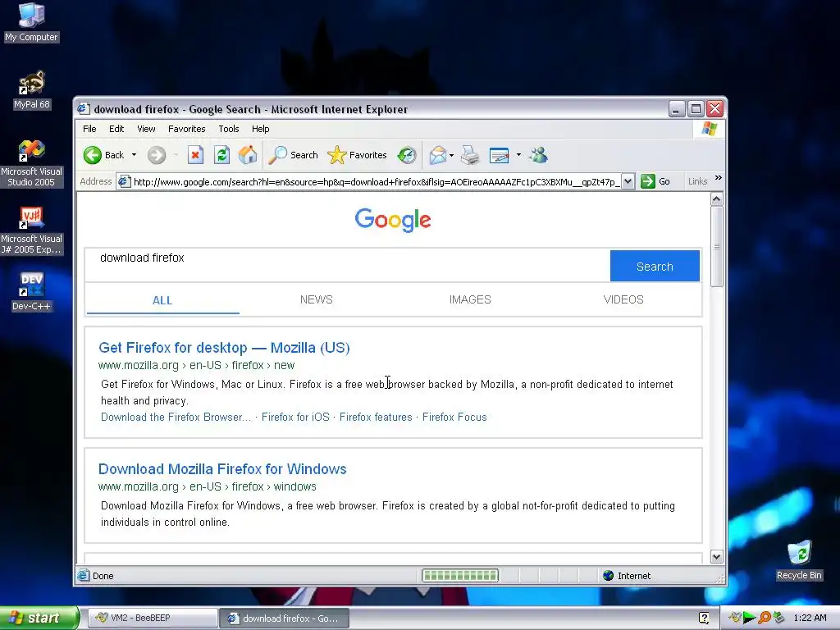Open the View menu

(x=146, y=129)
